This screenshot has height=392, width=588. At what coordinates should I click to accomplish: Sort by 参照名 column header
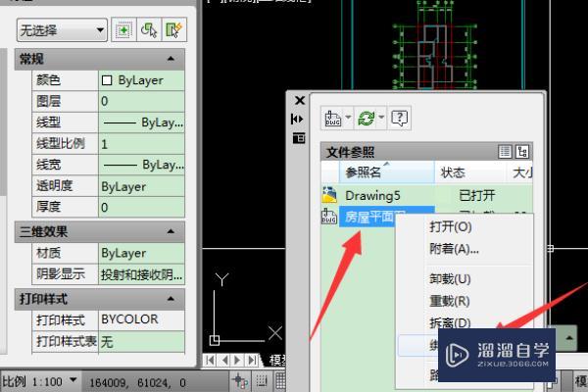pos(387,172)
